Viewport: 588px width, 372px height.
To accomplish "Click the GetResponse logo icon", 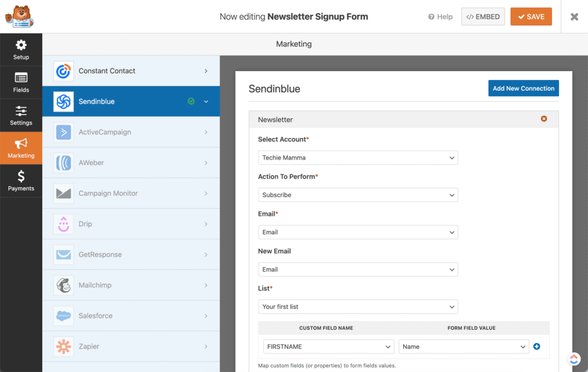I will click(63, 255).
